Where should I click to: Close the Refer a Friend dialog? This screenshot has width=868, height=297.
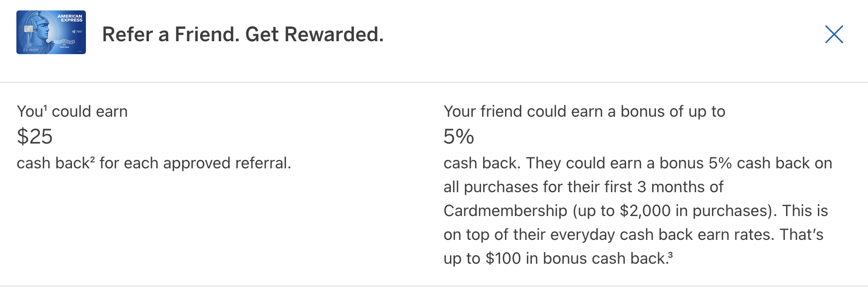[834, 34]
